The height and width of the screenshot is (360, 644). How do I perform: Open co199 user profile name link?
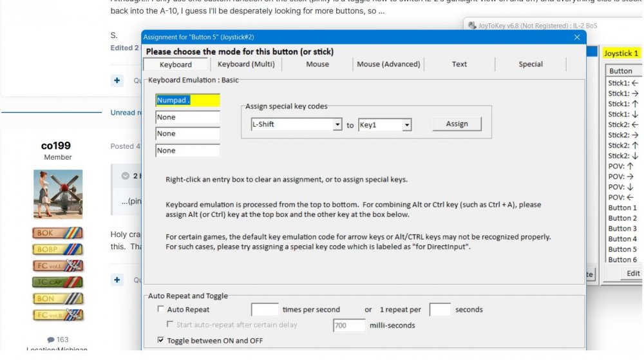point(56,146)
